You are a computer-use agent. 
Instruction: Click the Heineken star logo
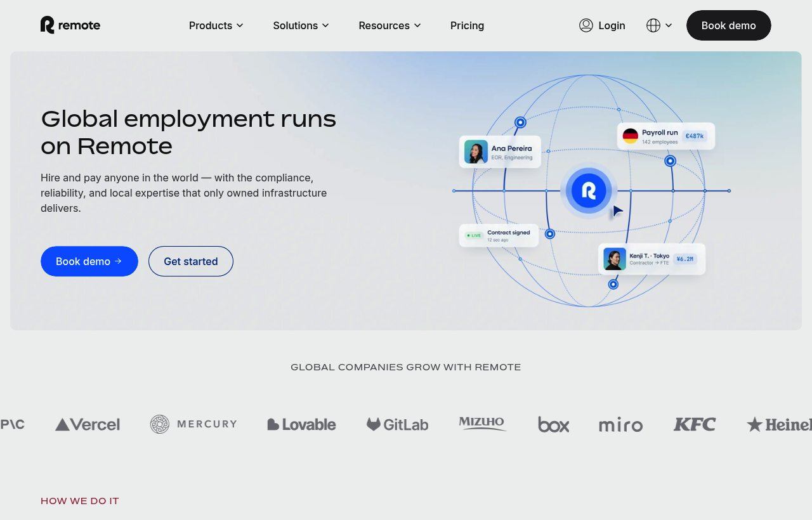pos(779,424)
